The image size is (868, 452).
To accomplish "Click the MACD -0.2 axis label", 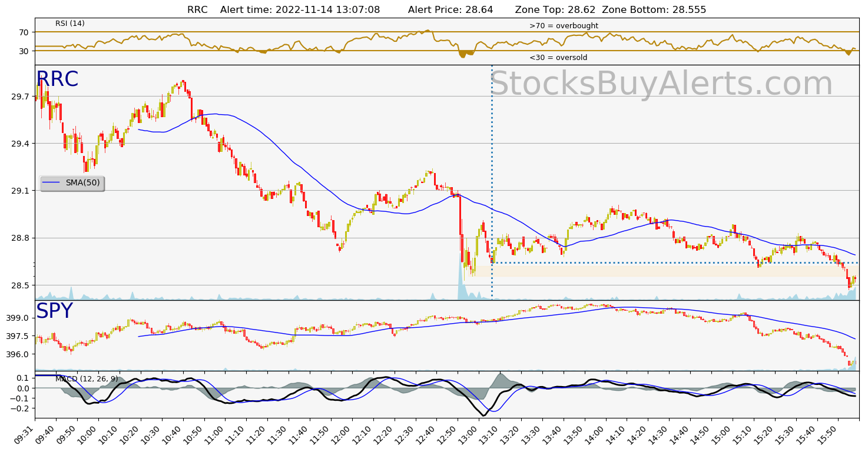I will coord(21,408).
